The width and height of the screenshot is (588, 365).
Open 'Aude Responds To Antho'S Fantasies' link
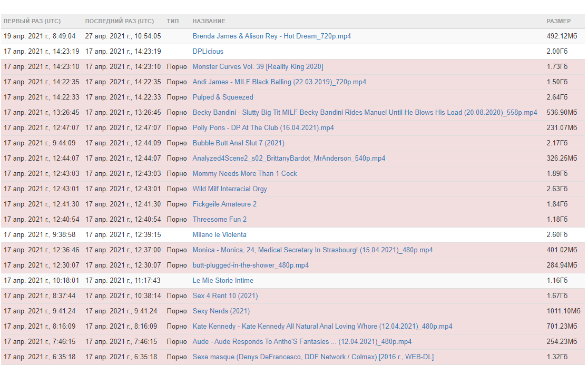(x=302, y=342)
